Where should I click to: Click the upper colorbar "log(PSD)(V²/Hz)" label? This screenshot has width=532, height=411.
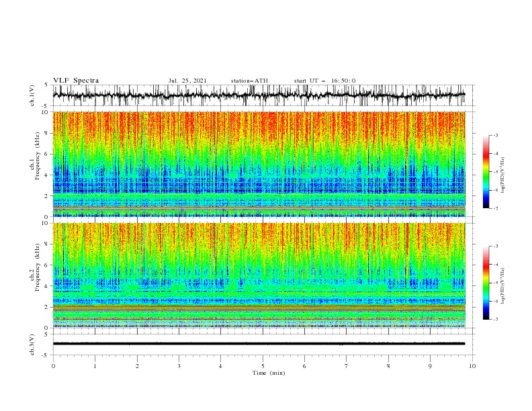coord(503,175)
